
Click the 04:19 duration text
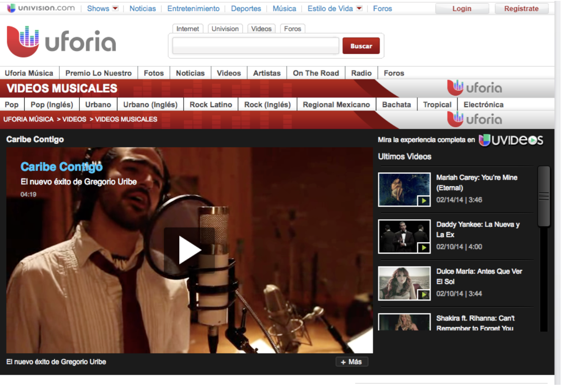click(28, 194)
